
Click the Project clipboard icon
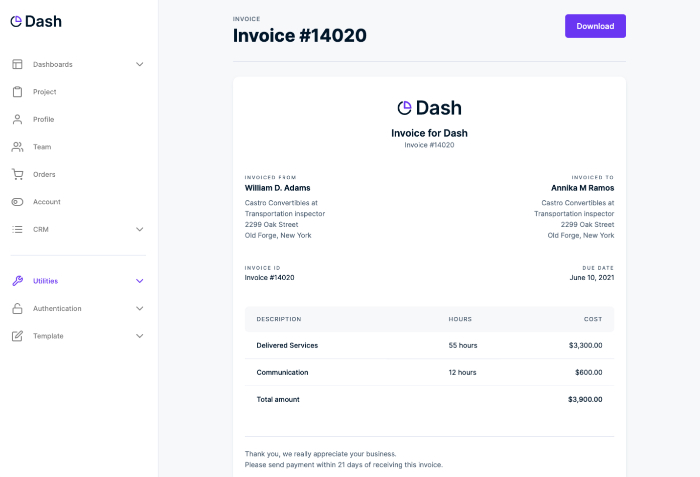point(17,92)
